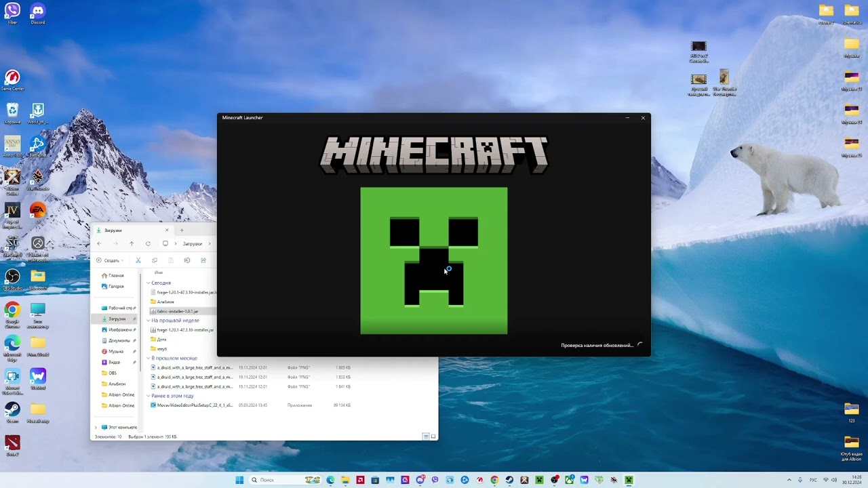Switch Explorer to details view

(425, 436)
